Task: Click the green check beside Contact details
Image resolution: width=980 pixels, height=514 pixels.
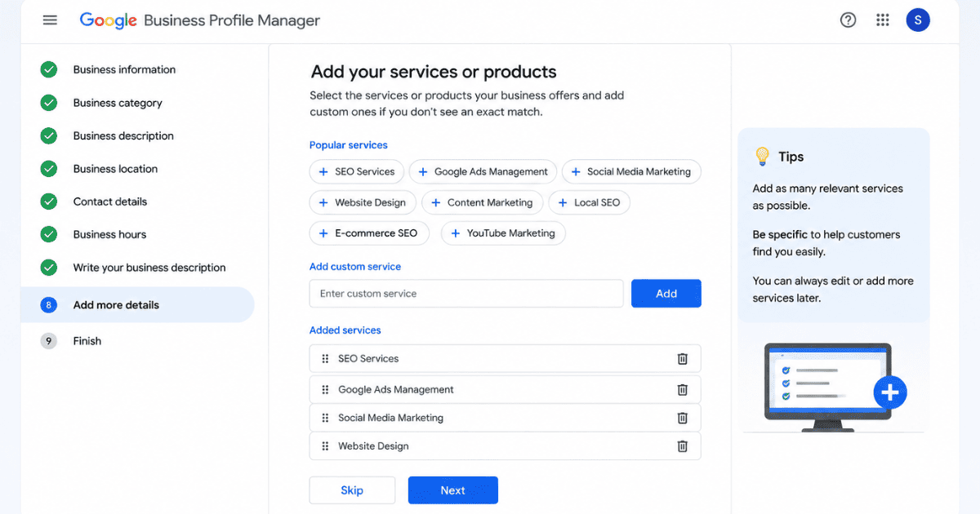Action: pyautogui.click(x=49, y=202)
